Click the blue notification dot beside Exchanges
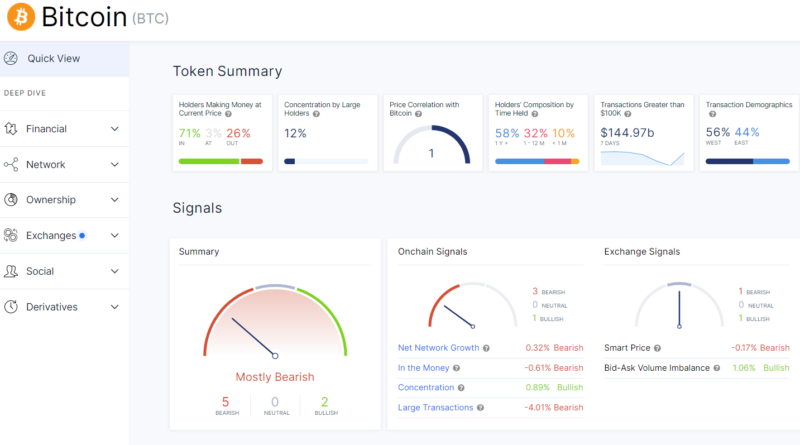Screen dimensions: 800x445 coord(82,235)
